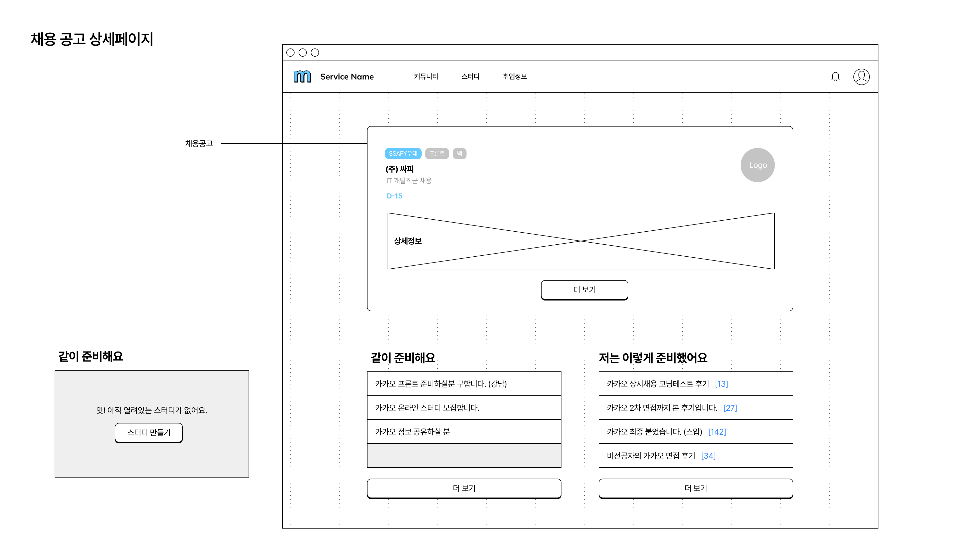Click the 프론트 gray tag
Image resolution: width=980 pixels, height=551 pixels.
tap(437, 154)
